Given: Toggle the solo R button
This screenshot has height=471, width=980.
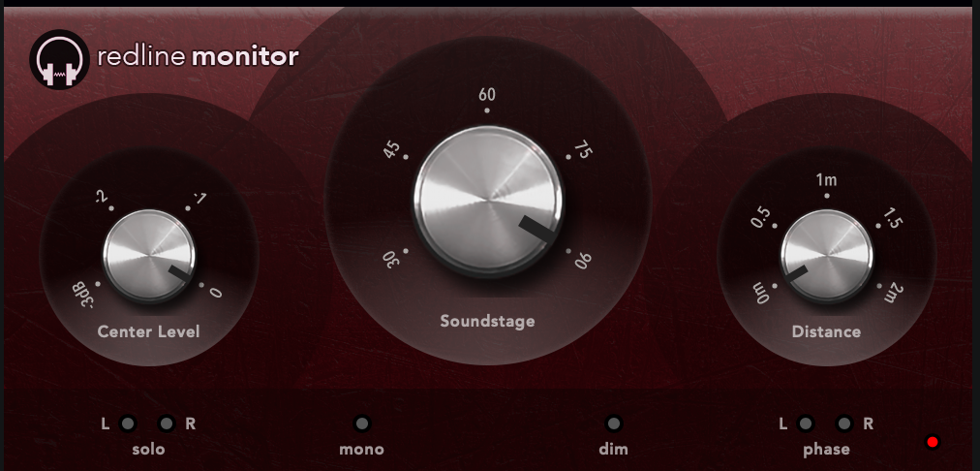Looking at the screenshot, I should tap(167, 424).
